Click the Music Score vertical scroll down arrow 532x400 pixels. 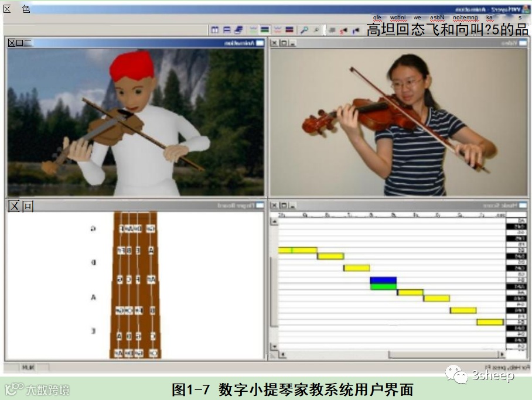click(x=274, y=347)
